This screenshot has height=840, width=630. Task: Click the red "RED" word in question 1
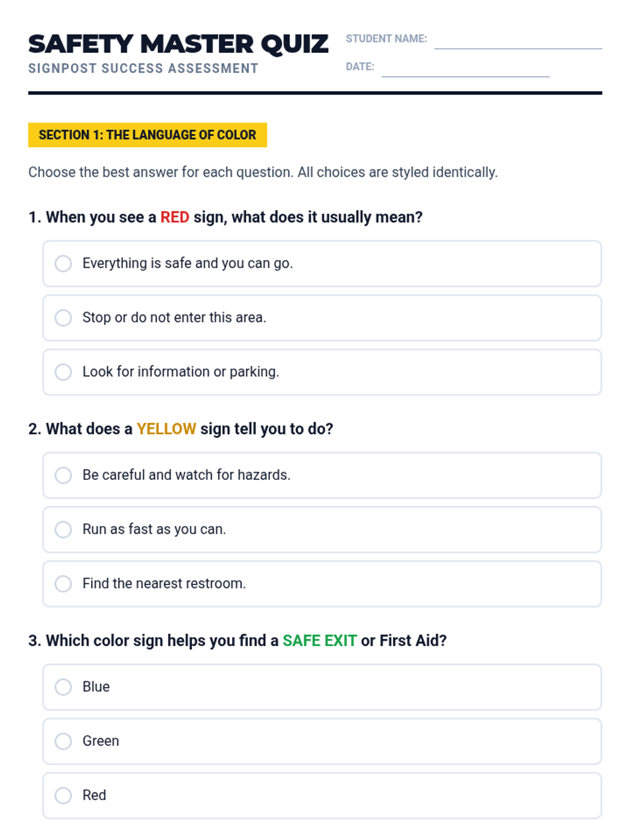tap(174, 217)
